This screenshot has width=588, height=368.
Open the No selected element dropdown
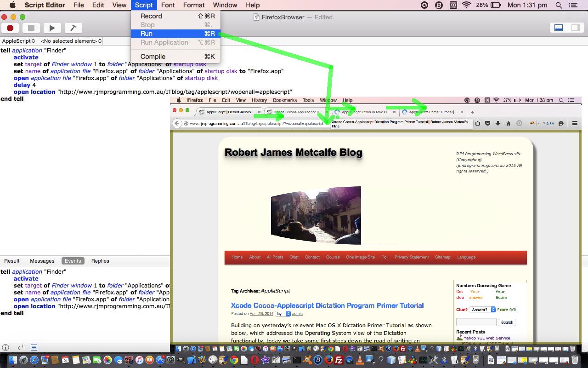pyautogui.click(x=71, y=41)
